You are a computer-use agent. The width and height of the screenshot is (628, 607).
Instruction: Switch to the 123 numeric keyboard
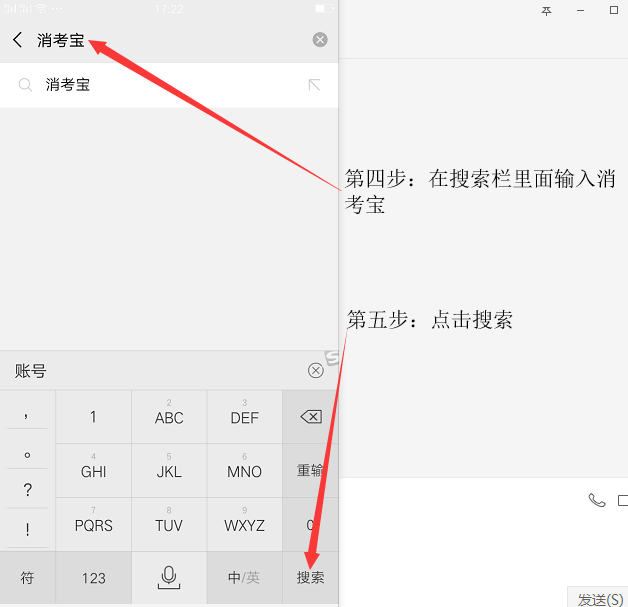click(x=93, y=578)
